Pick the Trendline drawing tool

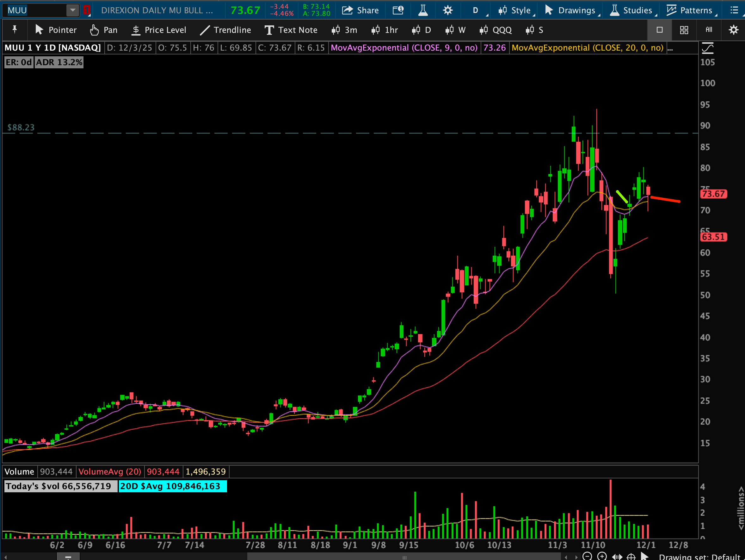coord(225,30)
